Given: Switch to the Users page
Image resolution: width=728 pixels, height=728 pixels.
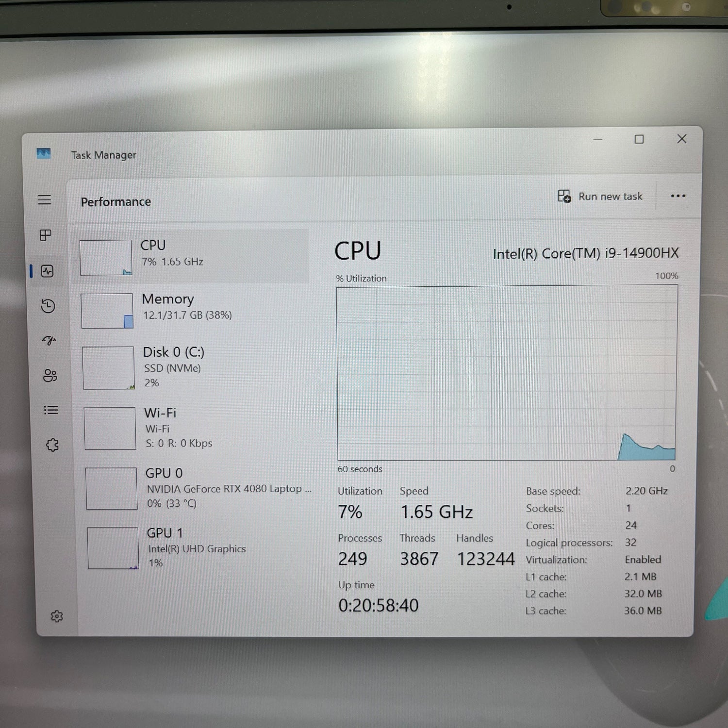Looking at the screenshot, I should tap(50, 375).
